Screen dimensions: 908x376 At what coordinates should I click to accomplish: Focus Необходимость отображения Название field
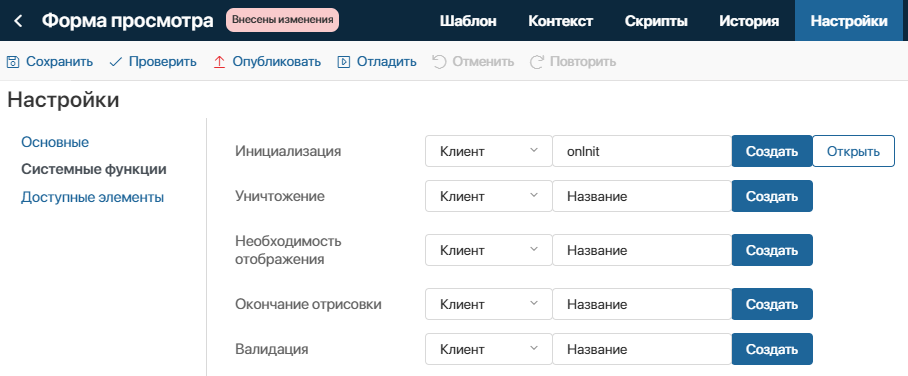coord(642,250)
